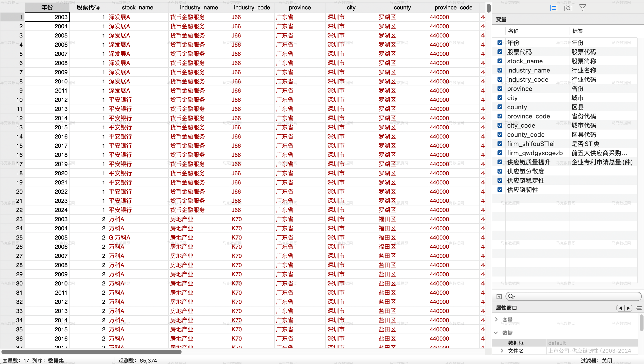
Task: Click the industry_code column header
Action: coord(252,7)
